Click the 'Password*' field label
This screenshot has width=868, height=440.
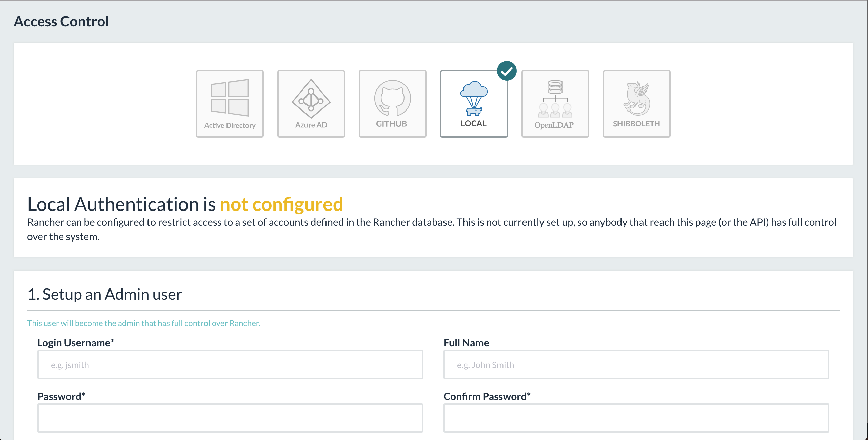click(61, 396)
